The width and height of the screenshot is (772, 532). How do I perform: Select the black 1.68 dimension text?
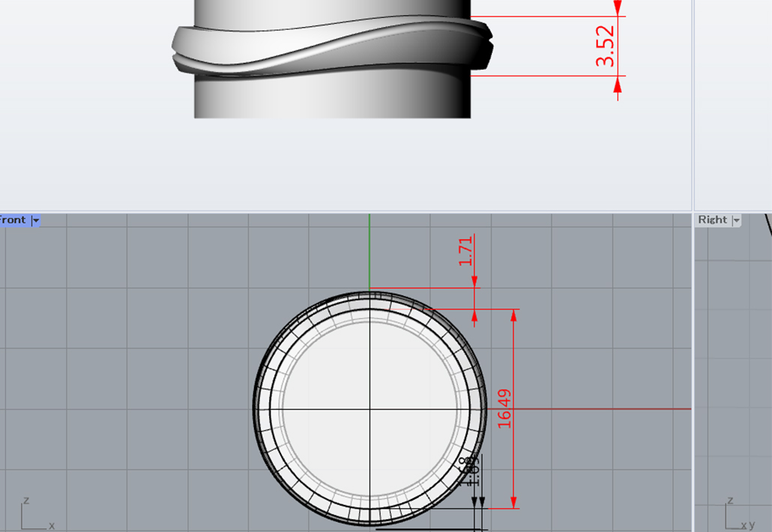coord(470,471)
